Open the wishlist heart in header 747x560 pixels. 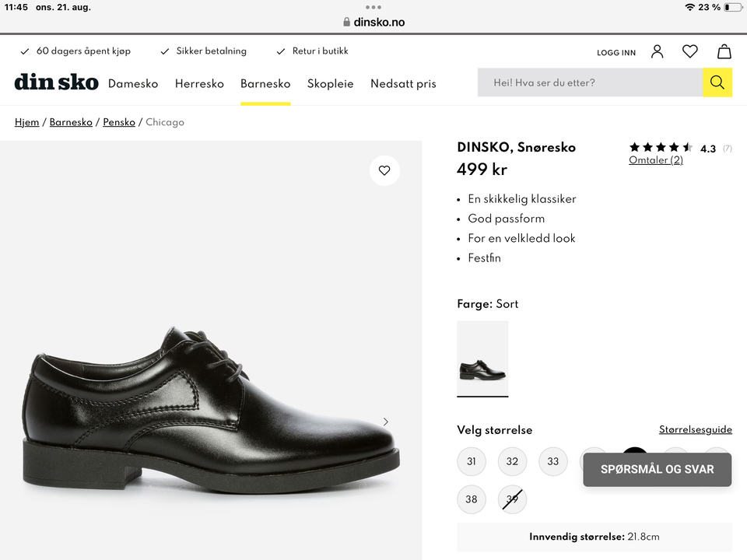point(690,52)
